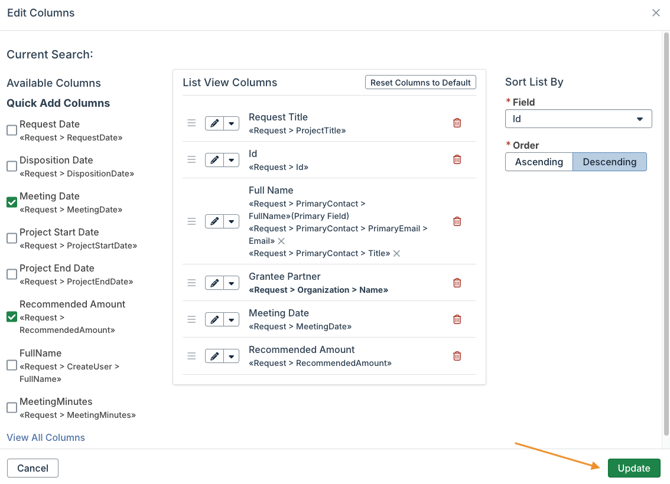The image size is (670, 484).
Task: Open the Sort Field dropdown
Action: [578, 119]
